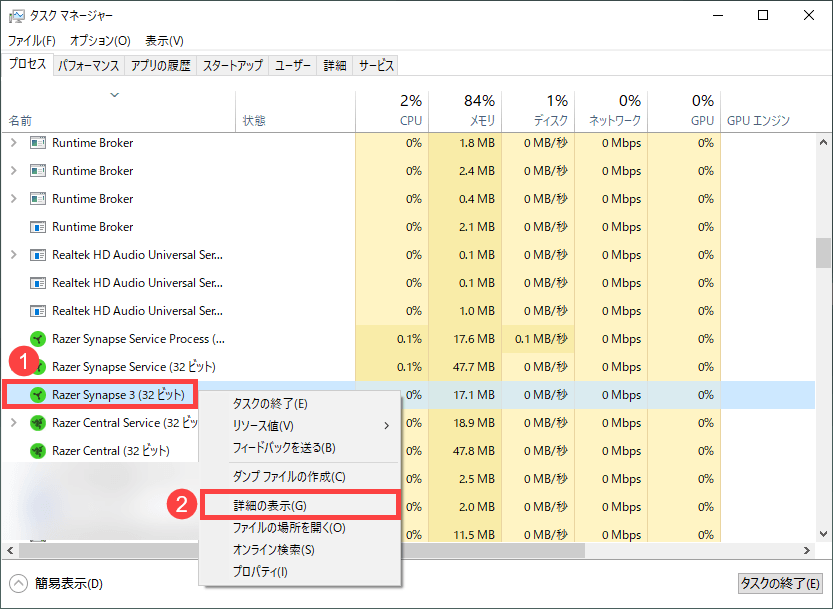
Task: Click the Razer Synapse 3 process icon
Action: coord(38,395)
